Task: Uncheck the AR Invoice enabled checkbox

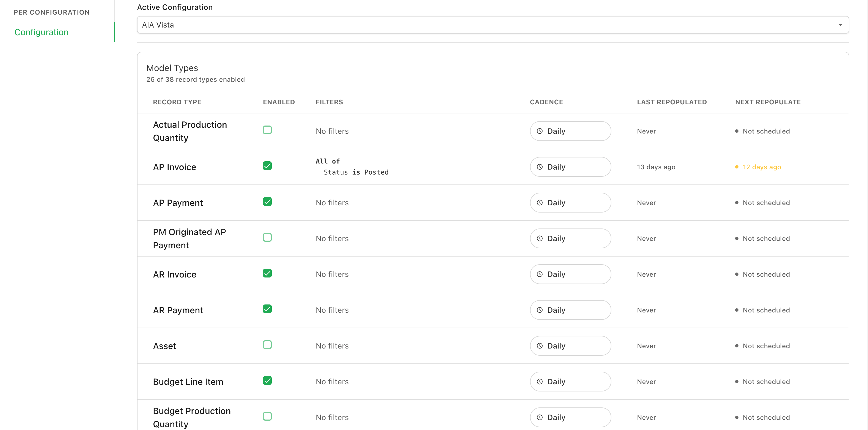Action: [267, 273]
